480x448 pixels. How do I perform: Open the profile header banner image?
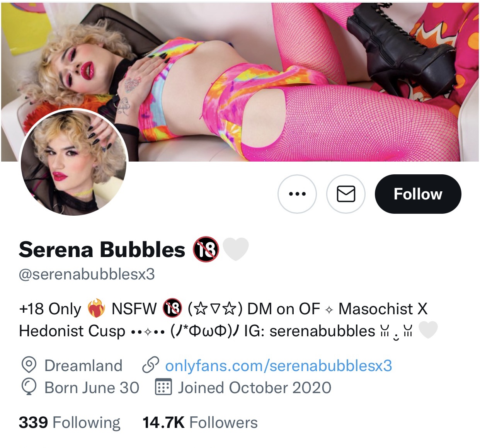240,81
